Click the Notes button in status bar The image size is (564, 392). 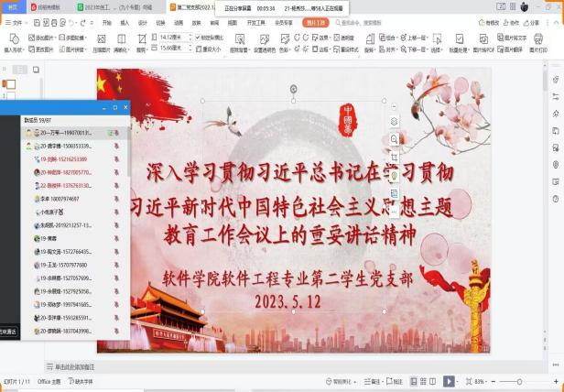click(375, 381)
